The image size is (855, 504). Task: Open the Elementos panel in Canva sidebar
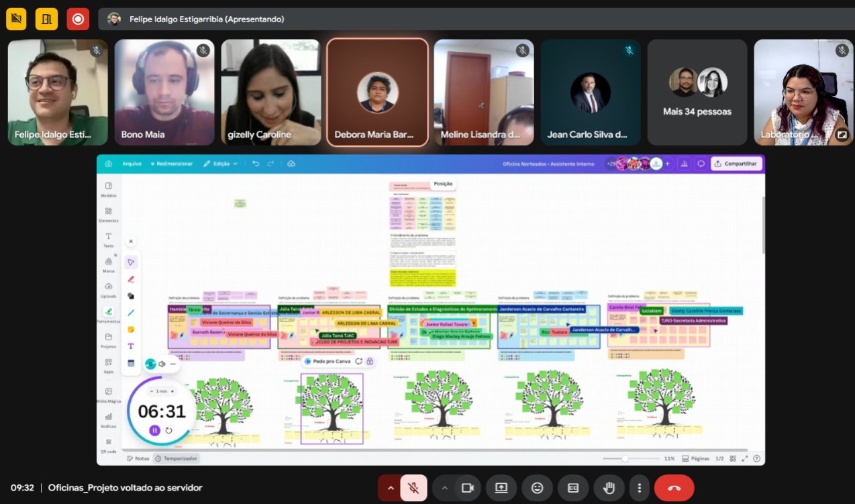(108, 214)
